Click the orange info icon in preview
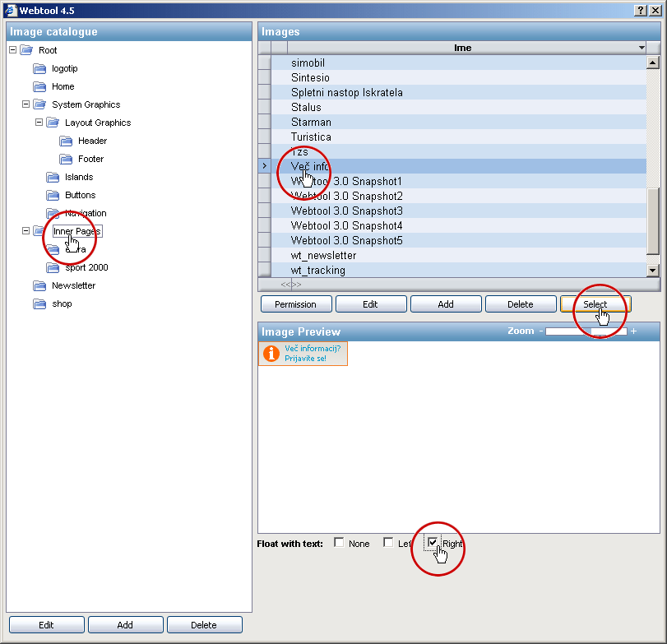The image size is (667, 644). point(271,354)
